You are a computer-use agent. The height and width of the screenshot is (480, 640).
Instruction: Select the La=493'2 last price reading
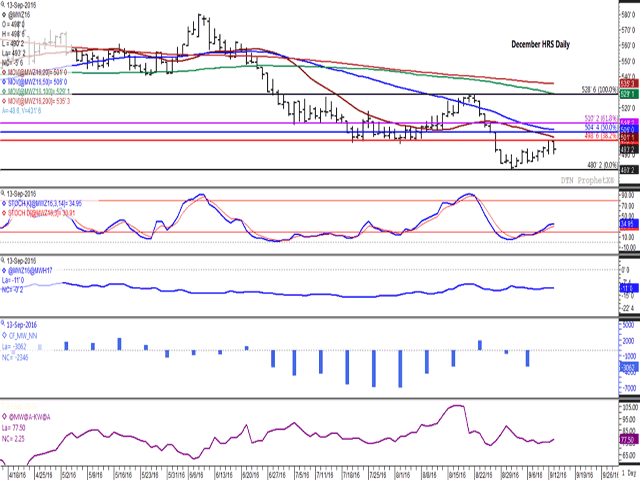pos(13,53)
